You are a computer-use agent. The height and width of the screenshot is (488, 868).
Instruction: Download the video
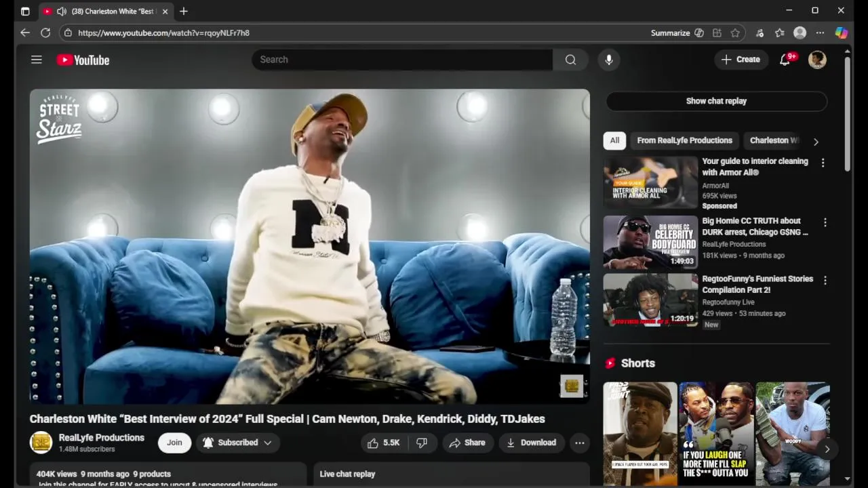[531, 443]
